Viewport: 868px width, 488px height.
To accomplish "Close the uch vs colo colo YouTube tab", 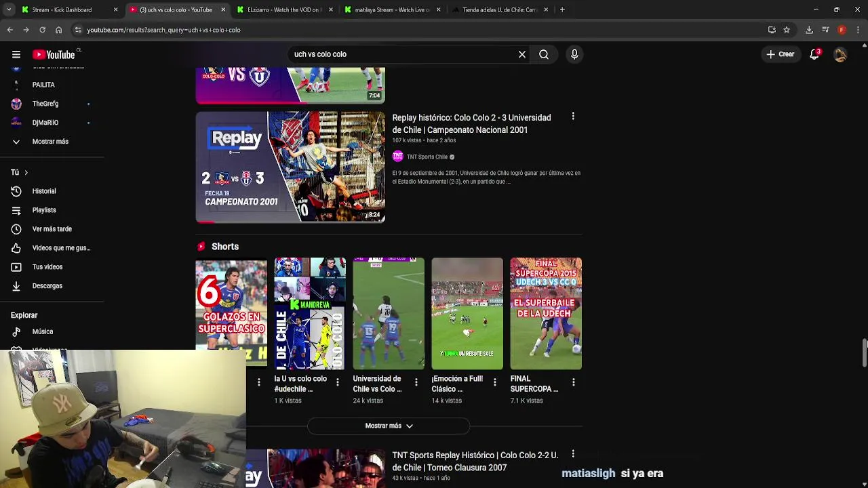I will coord(223,9).
